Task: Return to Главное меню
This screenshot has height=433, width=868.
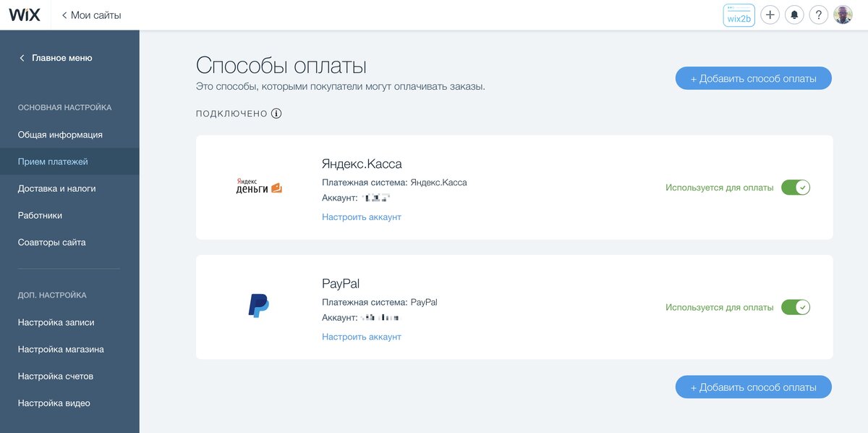Action: [56, 58]
